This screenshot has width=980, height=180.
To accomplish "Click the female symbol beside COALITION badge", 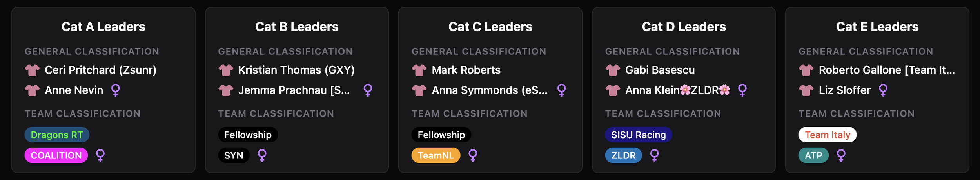I will pos(100,156).
